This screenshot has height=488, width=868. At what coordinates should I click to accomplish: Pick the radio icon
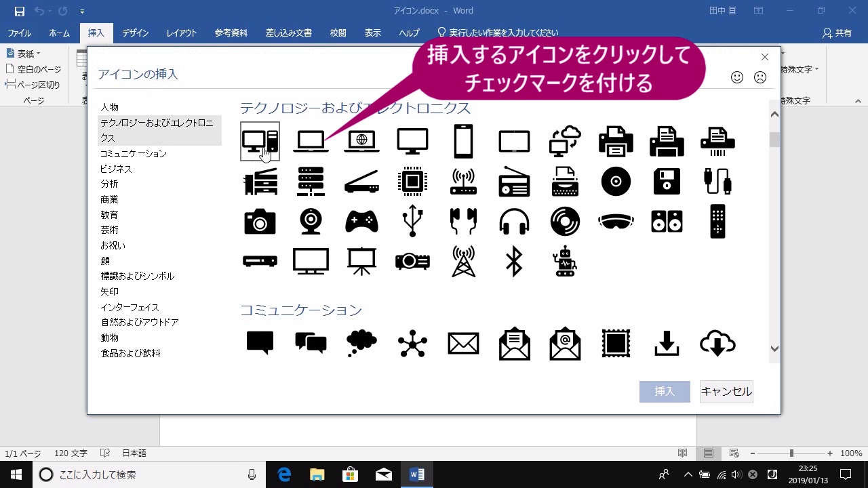(514, 182)
